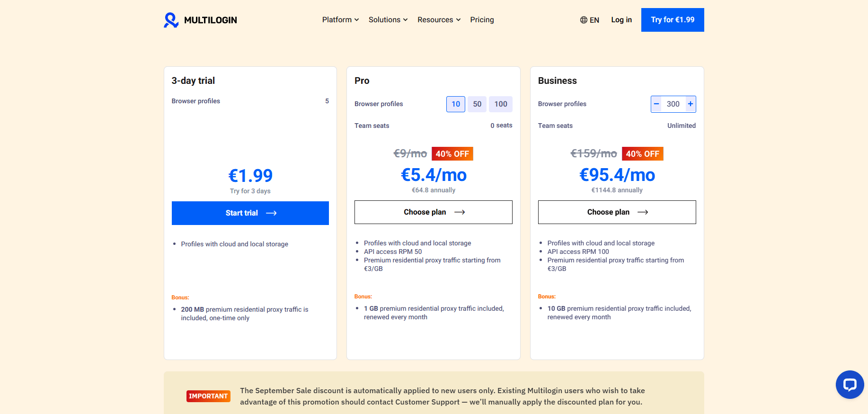868x414 pixels.
Task: Select 10 browser profiles for Pro
Action: (456, 104)
